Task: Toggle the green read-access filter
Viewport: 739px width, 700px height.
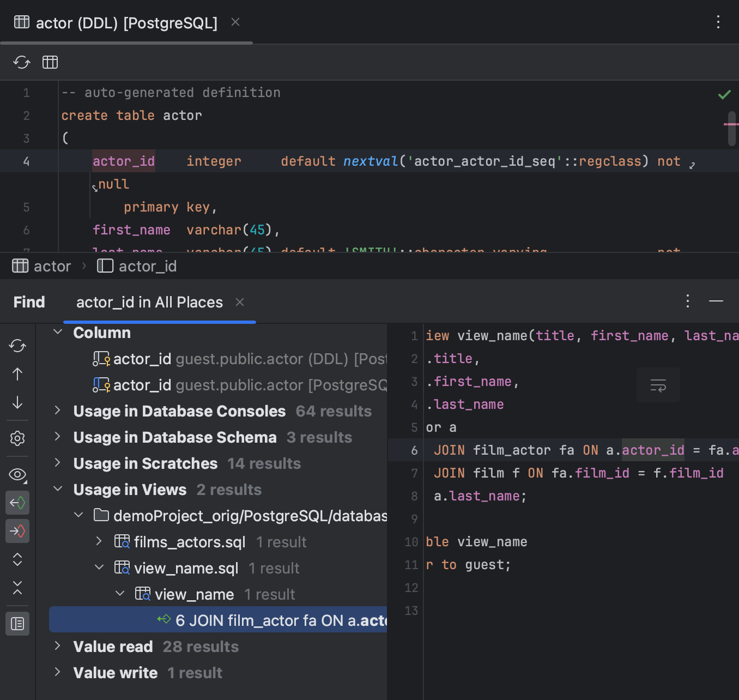Action: 17,503
